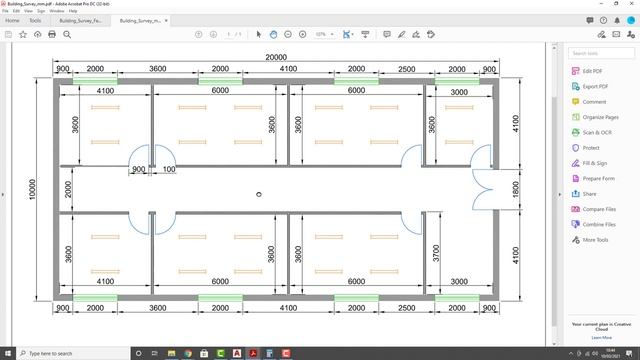Select the highlighter pen tool

(402, 35)
